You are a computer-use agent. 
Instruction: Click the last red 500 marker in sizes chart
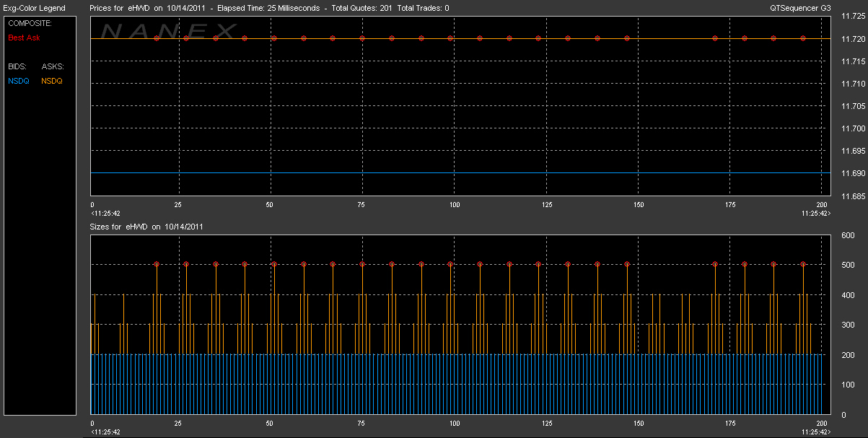point(803,264)
